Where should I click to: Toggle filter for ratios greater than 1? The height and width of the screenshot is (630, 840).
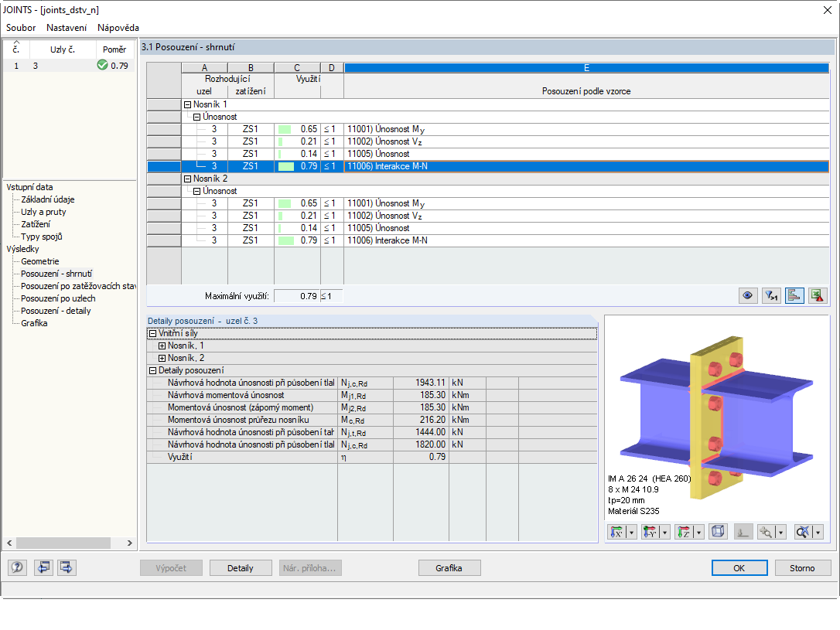click(771, 295)
